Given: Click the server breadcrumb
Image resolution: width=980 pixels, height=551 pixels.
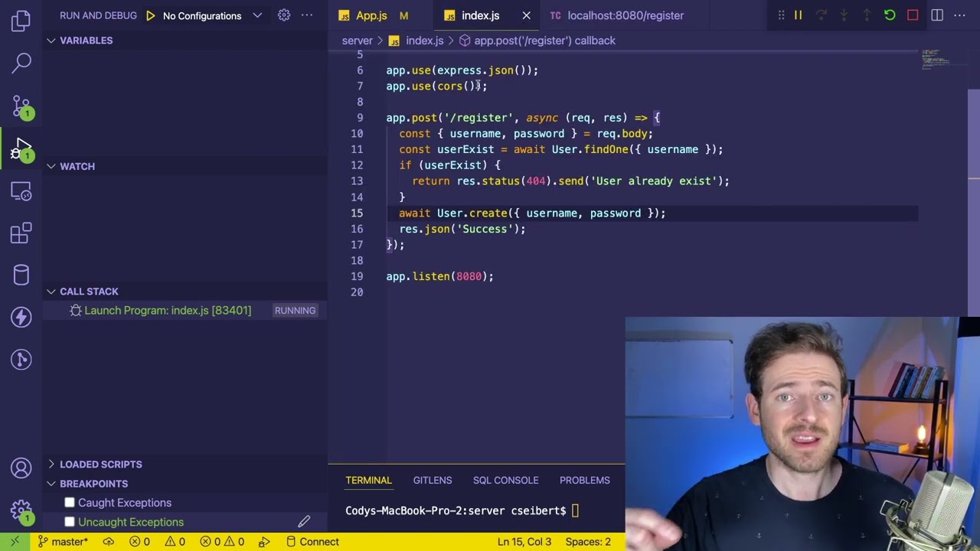Looking at the screenshot, I should click(x=358, y=41).
